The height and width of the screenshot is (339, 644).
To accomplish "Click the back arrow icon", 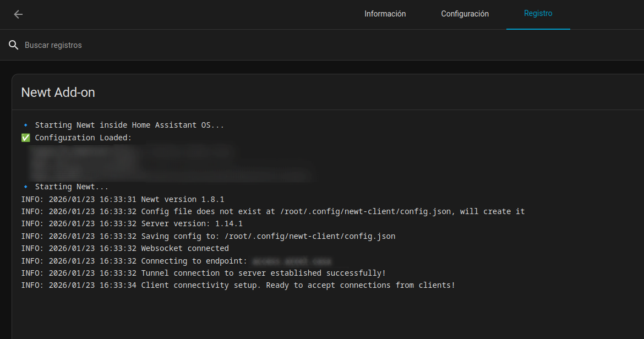I will tap(18, 14).
